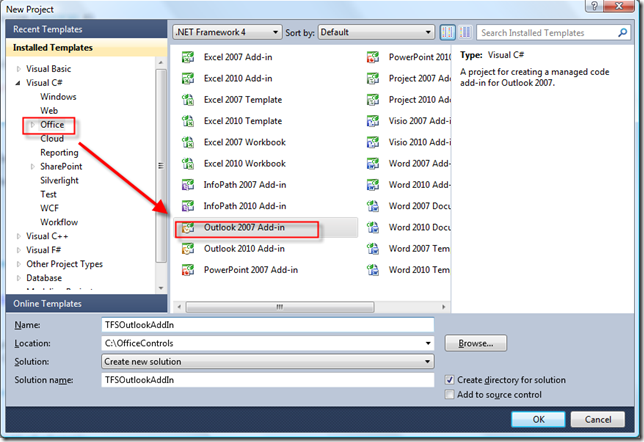
Task: Expand the Visual Basic node
Action: click(x=18, y=69)
